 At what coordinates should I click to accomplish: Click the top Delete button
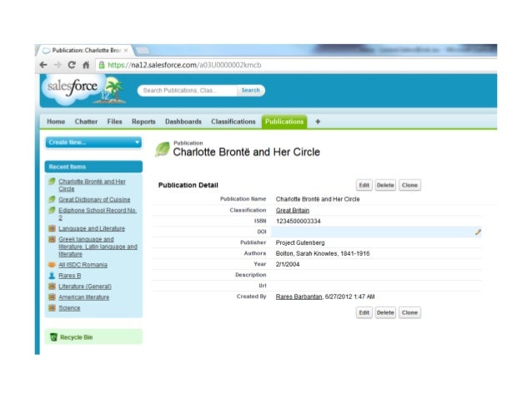point(385,185)
